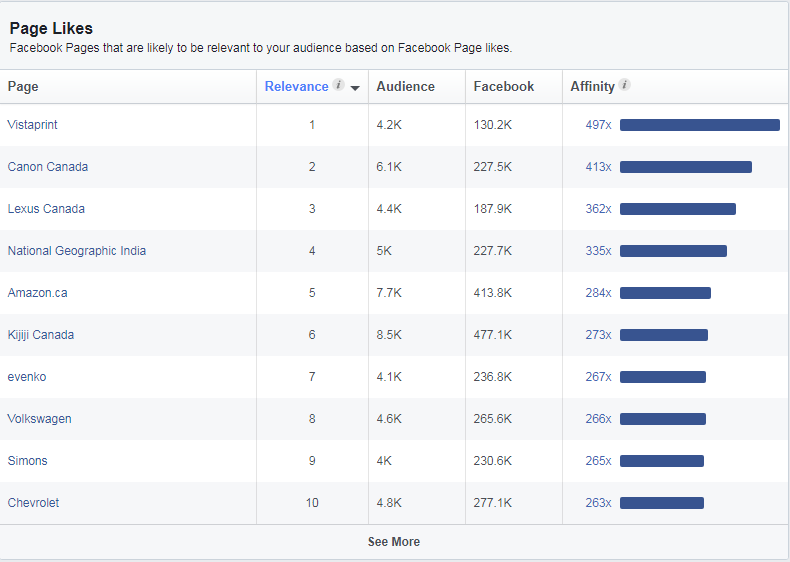This screenshot has height=562, width=790.
Task: Sort by Page column header
Action: point(23,87)
